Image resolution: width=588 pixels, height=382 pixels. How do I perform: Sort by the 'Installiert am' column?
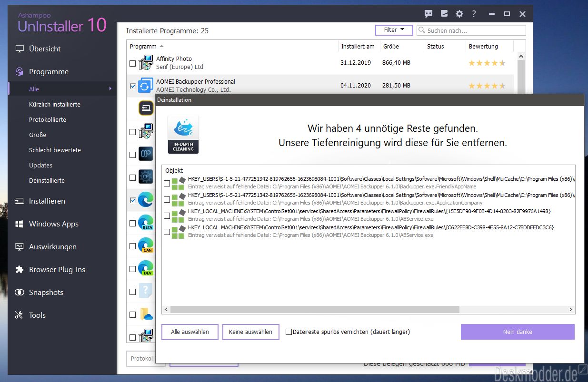pos(359,47)
